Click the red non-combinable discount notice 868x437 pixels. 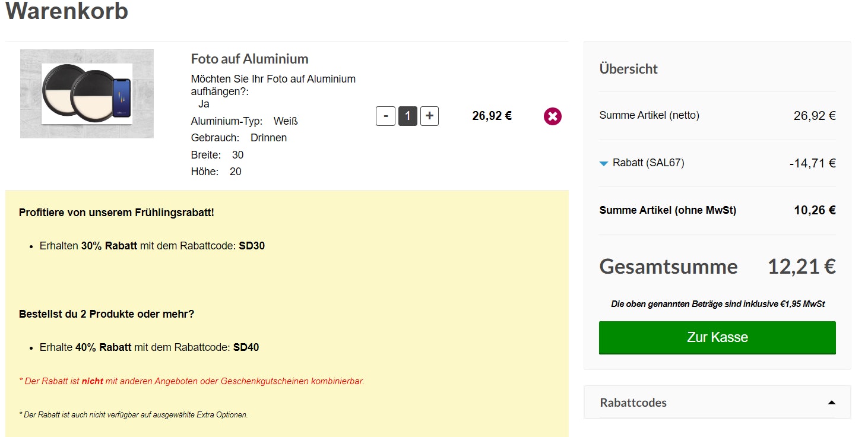(191, 381)
